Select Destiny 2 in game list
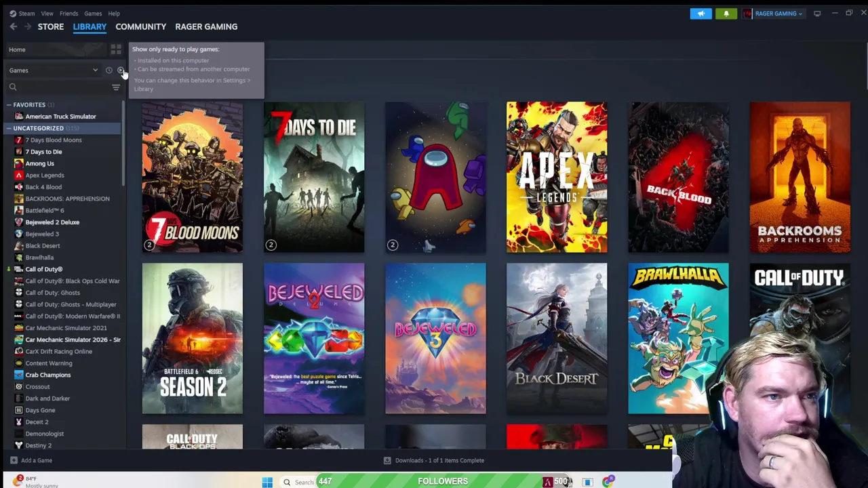 tap(39, 445)
